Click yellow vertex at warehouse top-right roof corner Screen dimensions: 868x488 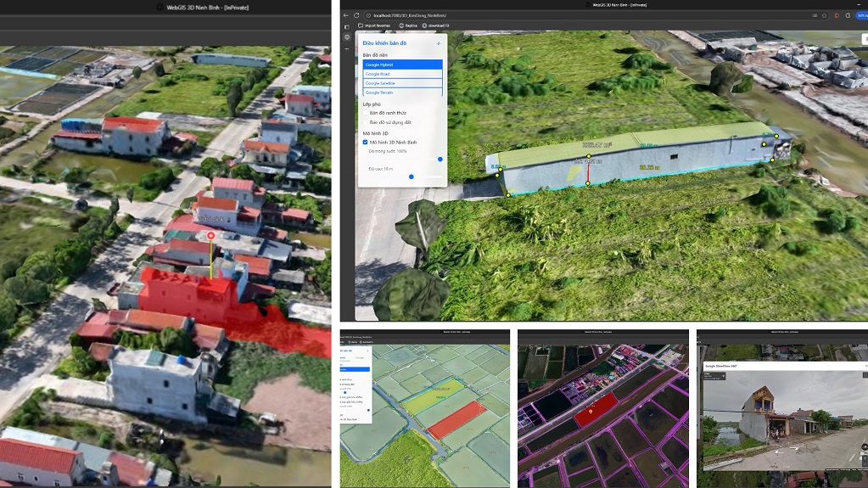pyautogui.click(x=776, y=136)
